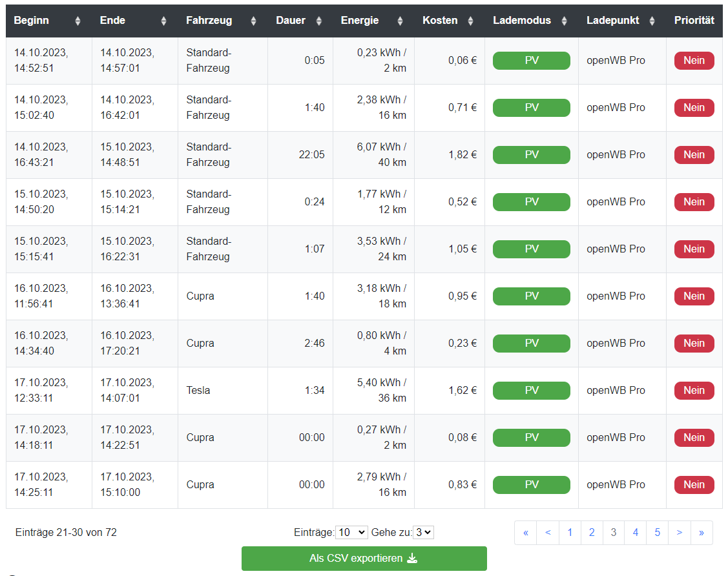Screen dimensions: 728x576
Task: Click Nein badge in Tesla row
Action: (x=694, y=391)
